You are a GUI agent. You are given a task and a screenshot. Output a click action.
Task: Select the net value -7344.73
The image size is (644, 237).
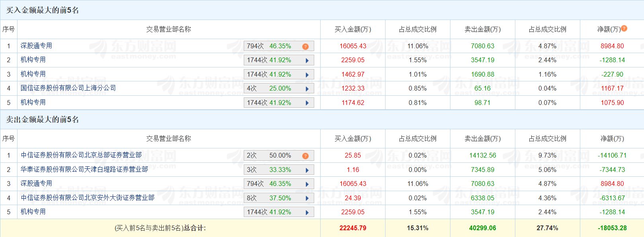[613, 170]
